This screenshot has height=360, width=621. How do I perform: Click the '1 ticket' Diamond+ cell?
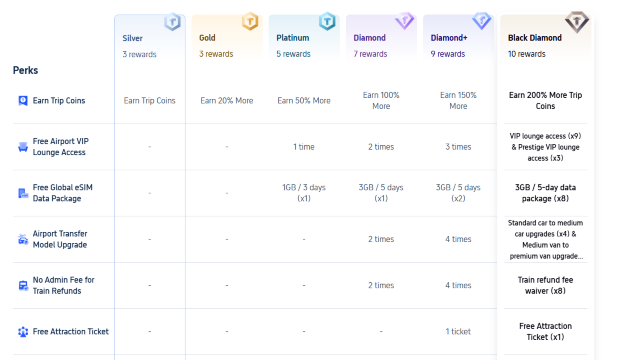pyautogui.click(x=458, y=331)
